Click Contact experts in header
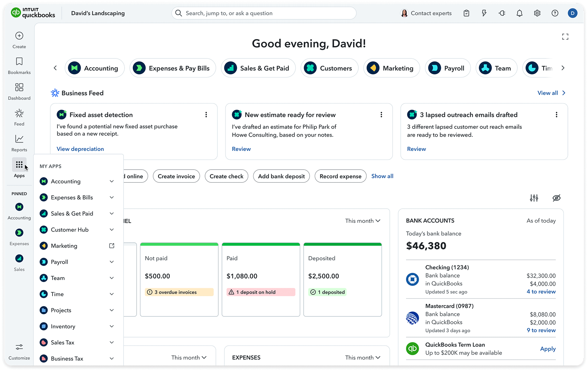This screenshot has height=371, width=588. [426, 13]
